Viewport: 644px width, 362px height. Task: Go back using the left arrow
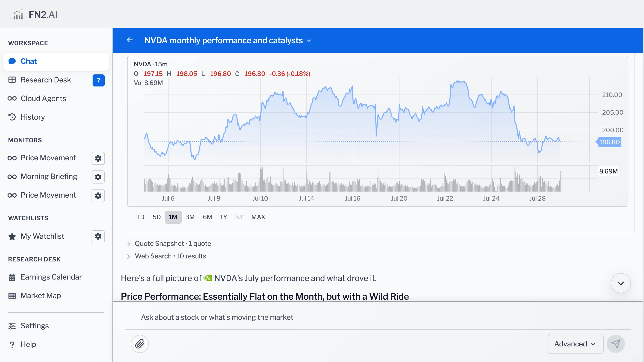pyautogui.click(x=130, y=40)
